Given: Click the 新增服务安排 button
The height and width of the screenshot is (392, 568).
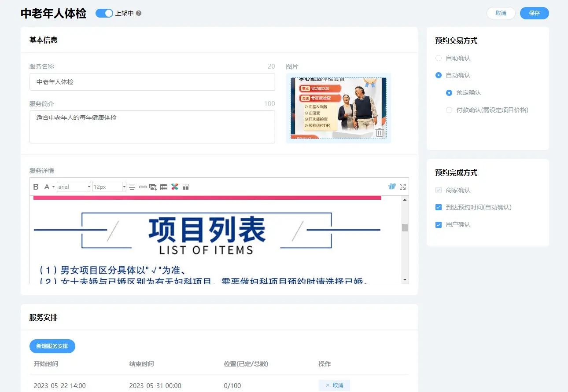Looking at the screenshot, I should point(52,346).
